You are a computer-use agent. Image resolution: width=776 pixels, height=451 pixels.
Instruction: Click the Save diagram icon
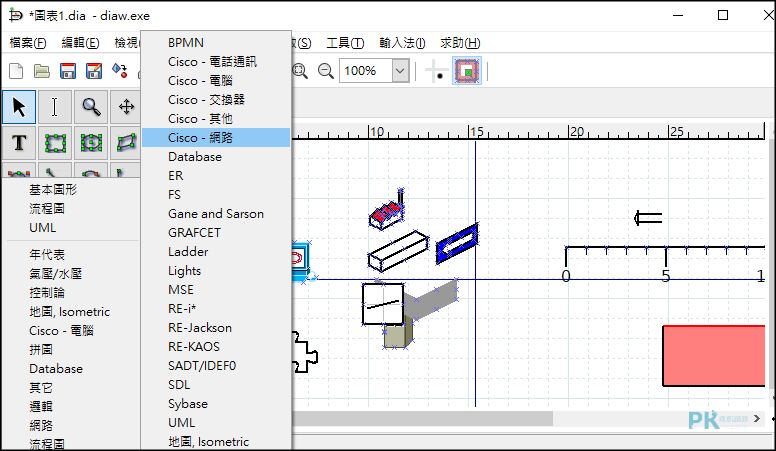(68, 71)
